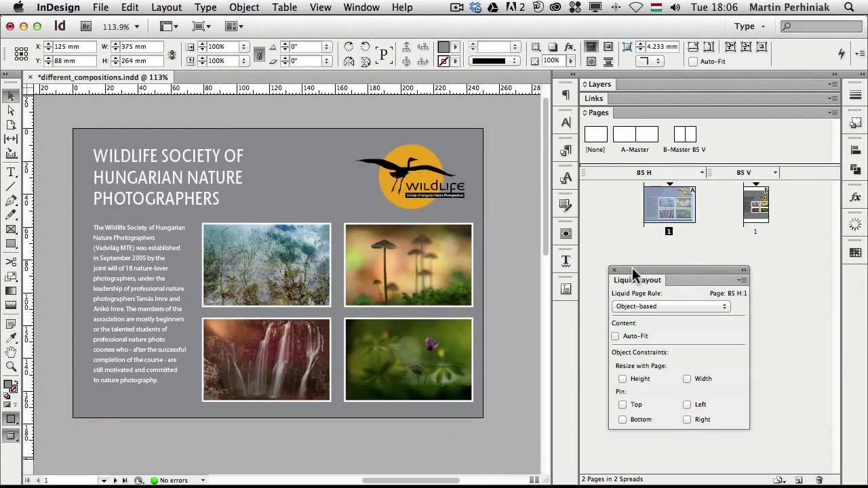
Task: Select the Type tool in the Tools panel
Action: click(11, 172)
